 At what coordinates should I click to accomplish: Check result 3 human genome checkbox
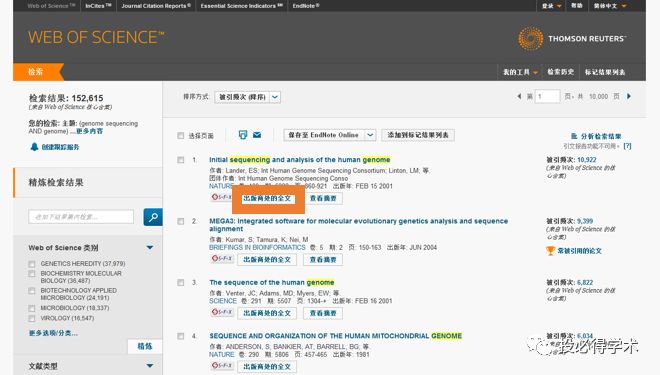181,282
